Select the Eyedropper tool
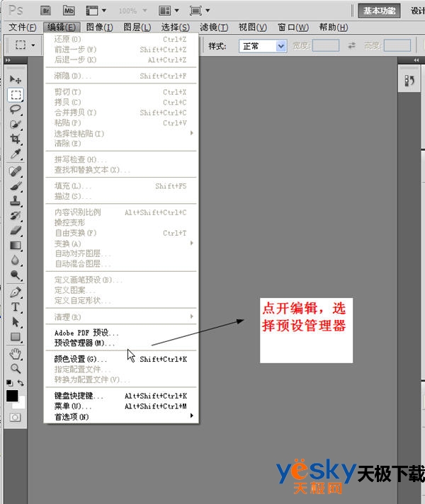 [x=15, y=154]
